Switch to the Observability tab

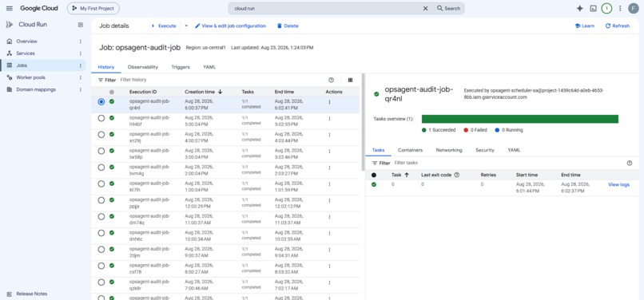point(142,67)
